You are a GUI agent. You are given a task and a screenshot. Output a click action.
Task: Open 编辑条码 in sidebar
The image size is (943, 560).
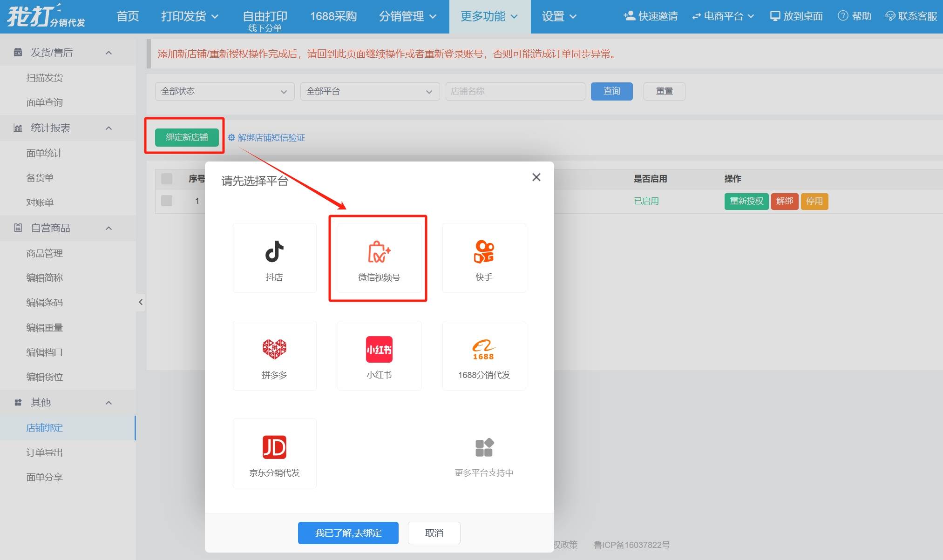[x=44, y=303]
